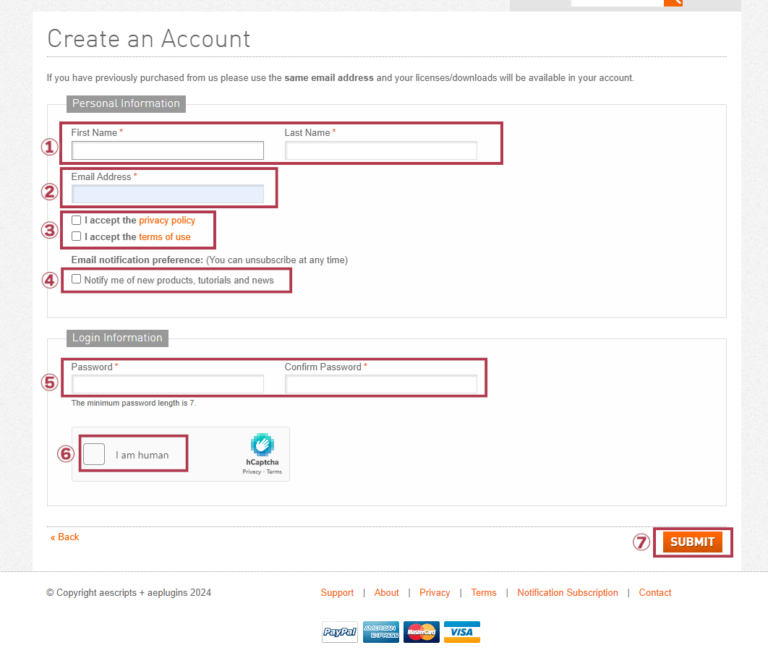This screenshot has width=768, height=653.
Task: Click the PayPal payment icon
Action: [340, 632]
